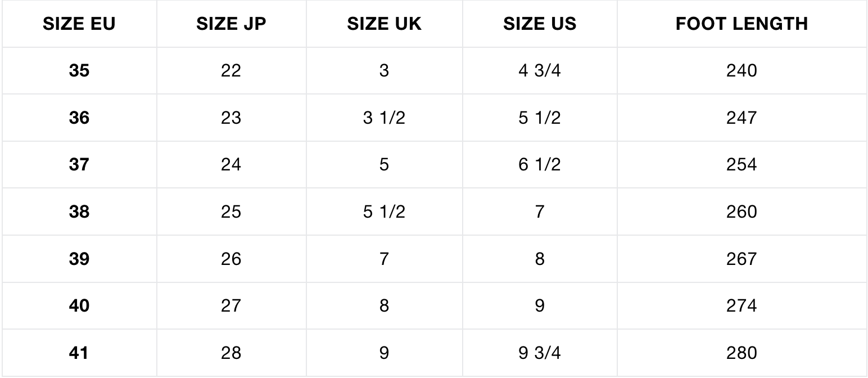The height and width of the screenshot is (378, 868).
Task: Click JP size 22 cell
Action: point(231,71)
